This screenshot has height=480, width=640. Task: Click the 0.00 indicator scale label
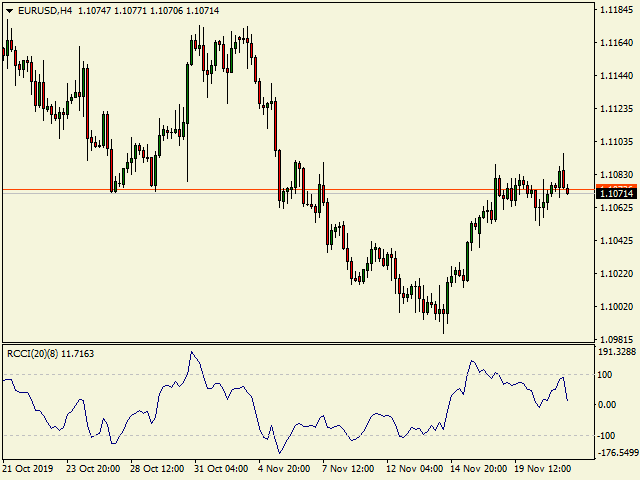(608, 404)
